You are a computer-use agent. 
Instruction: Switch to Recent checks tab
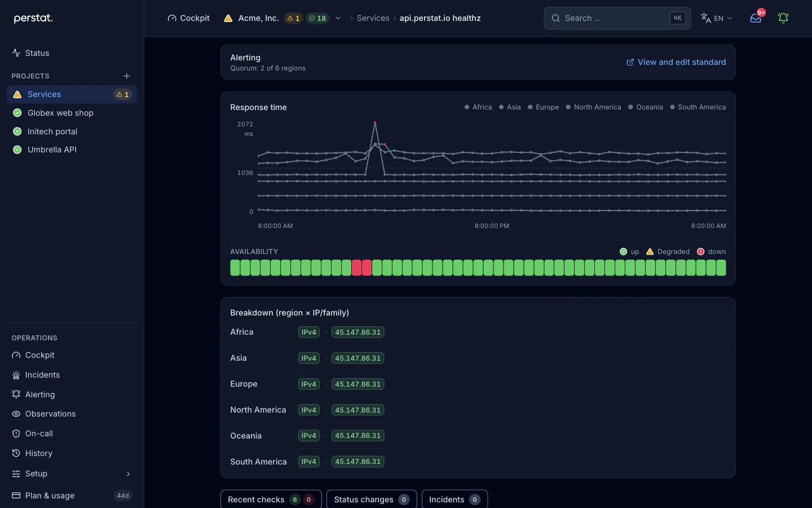pos(271,500)
